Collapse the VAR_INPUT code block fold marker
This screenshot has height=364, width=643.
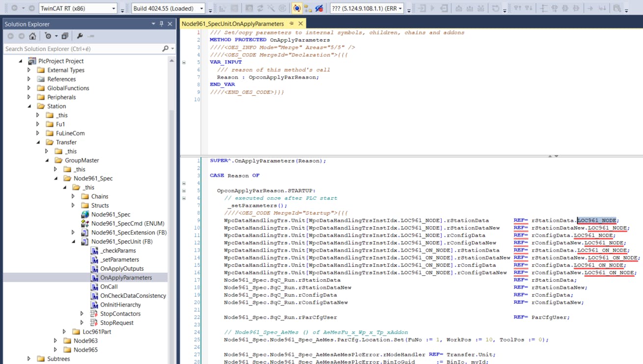(x=184, y=62)
